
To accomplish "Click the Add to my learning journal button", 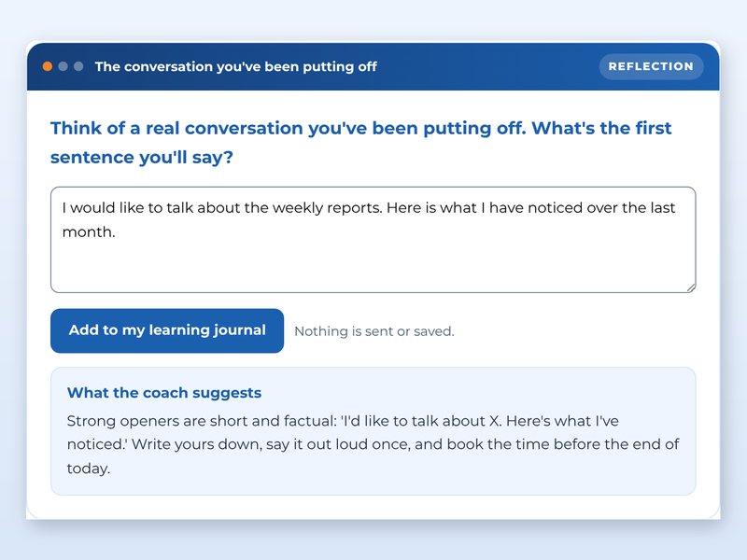I will 167,330.
